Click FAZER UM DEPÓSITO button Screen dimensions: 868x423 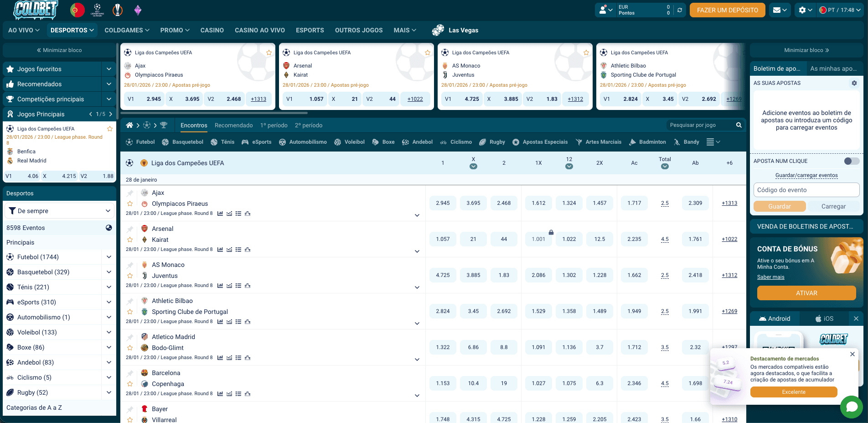point(728,10)
